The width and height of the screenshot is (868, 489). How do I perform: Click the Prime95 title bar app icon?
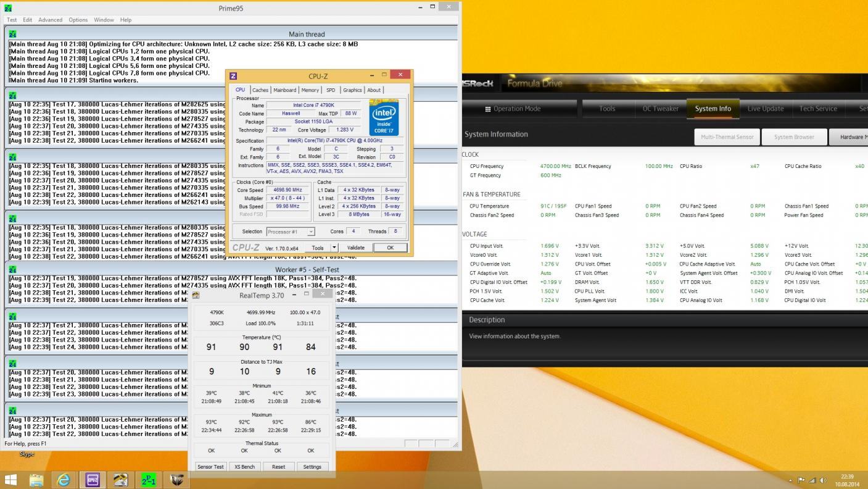tap(9, 8)
